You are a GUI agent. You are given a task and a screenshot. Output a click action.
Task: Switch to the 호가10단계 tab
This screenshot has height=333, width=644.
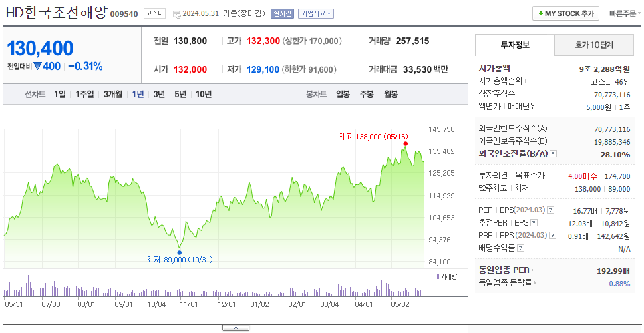(x=594, y=45)
